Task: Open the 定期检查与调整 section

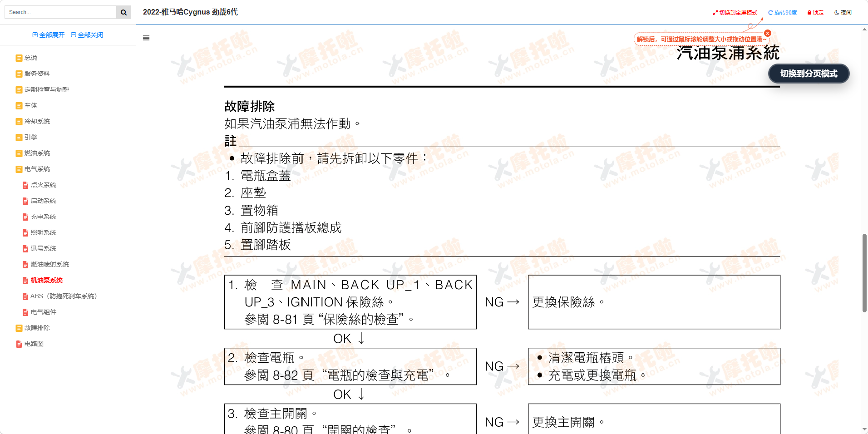Action: click(47, 89)
